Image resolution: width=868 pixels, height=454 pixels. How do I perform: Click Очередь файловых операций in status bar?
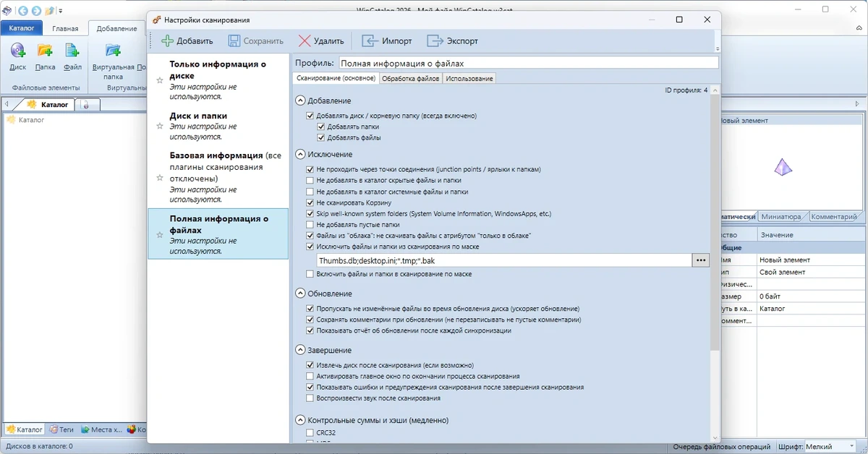tap(723, 447)
